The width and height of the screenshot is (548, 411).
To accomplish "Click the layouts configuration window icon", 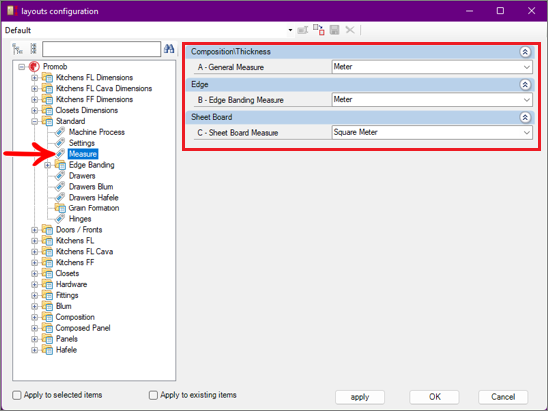I will click(12, 11).
